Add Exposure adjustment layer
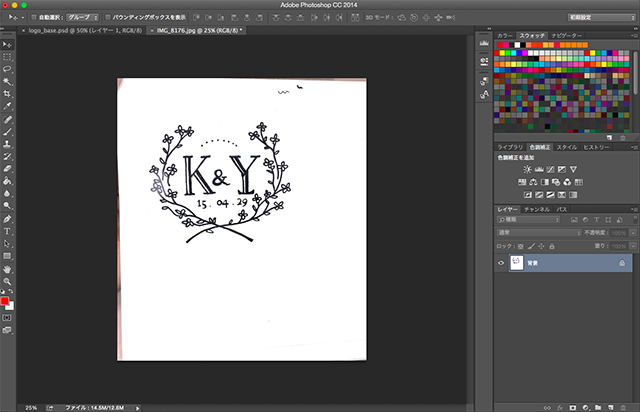Image resolution: width=640 pixels, height=412 pixels. [x=562, y=169]
